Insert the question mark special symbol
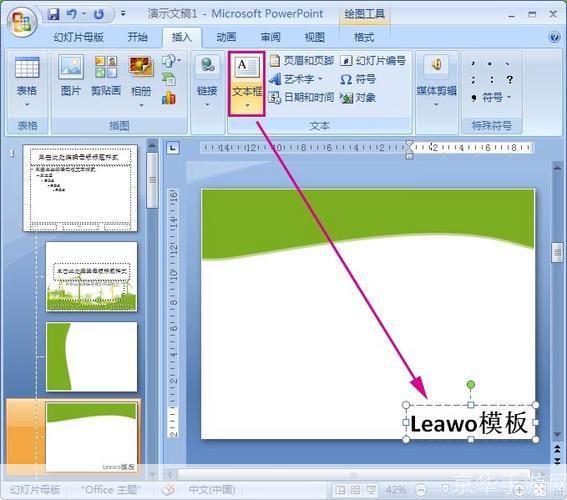Viewport: 567px width, 500px height. click(x=510, y=80)
